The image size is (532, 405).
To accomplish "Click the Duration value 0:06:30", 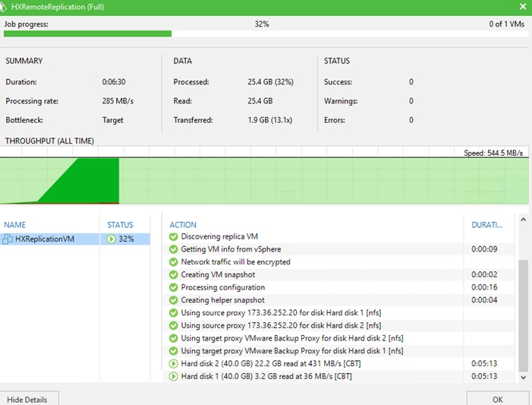I will [114, 82].
